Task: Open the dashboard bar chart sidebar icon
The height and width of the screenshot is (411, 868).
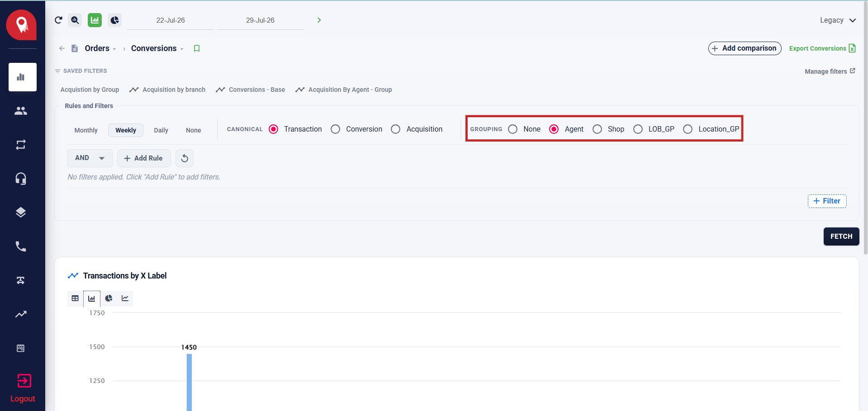Action: (x=21, y=77)
